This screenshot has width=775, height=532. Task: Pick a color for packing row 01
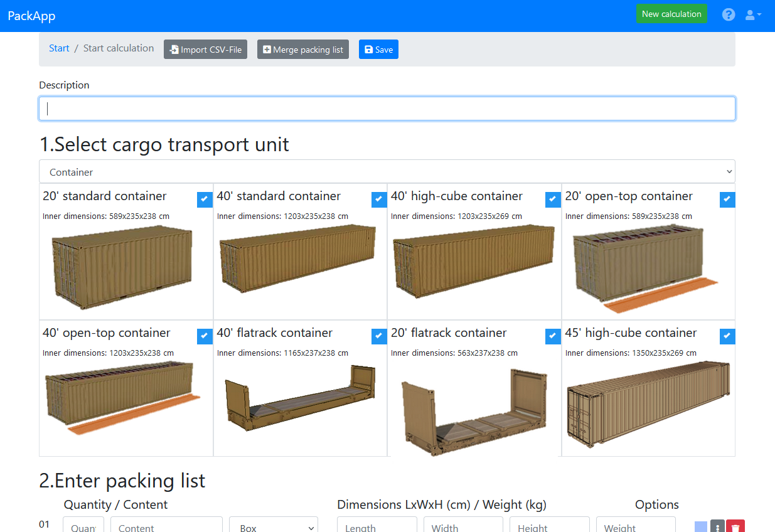[700, 526]
